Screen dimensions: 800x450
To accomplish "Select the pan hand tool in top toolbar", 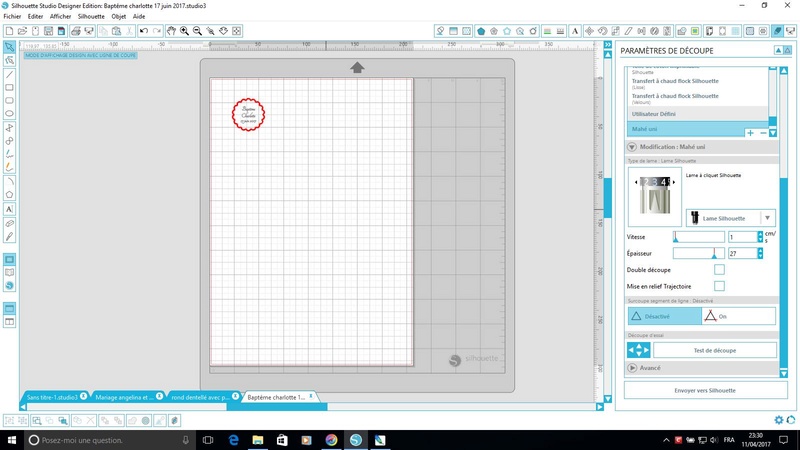I will pos(171,31).
